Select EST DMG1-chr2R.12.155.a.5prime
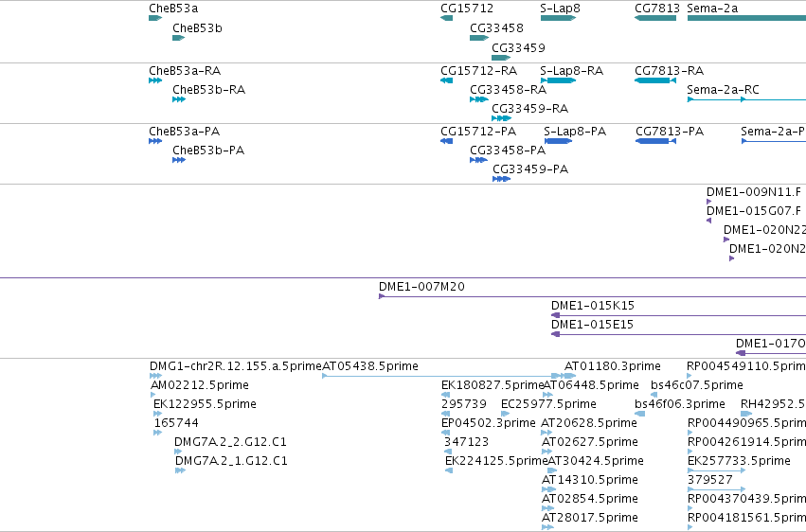806x532 pixels. coord(236,366)
